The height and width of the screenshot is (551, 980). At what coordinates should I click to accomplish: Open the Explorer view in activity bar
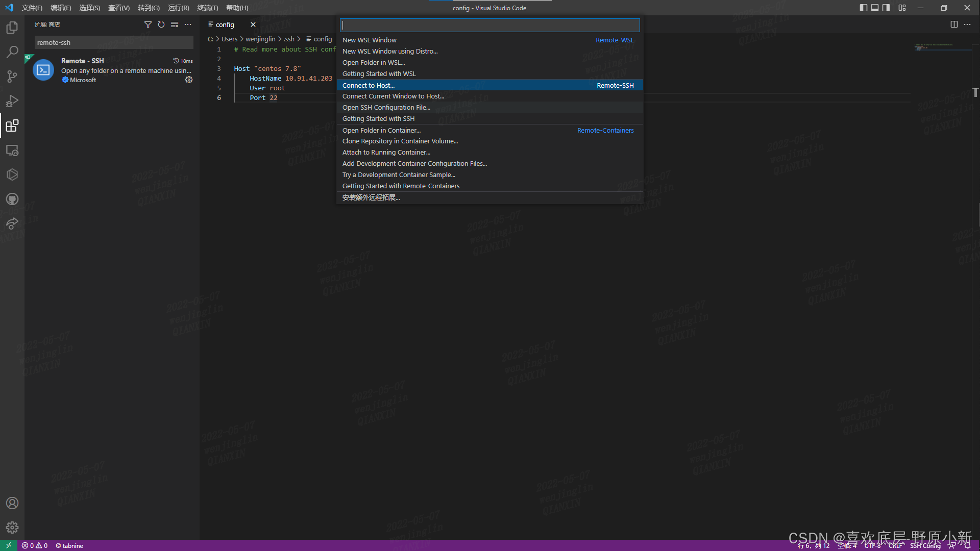pyautogui.click(x=12, y=28)
